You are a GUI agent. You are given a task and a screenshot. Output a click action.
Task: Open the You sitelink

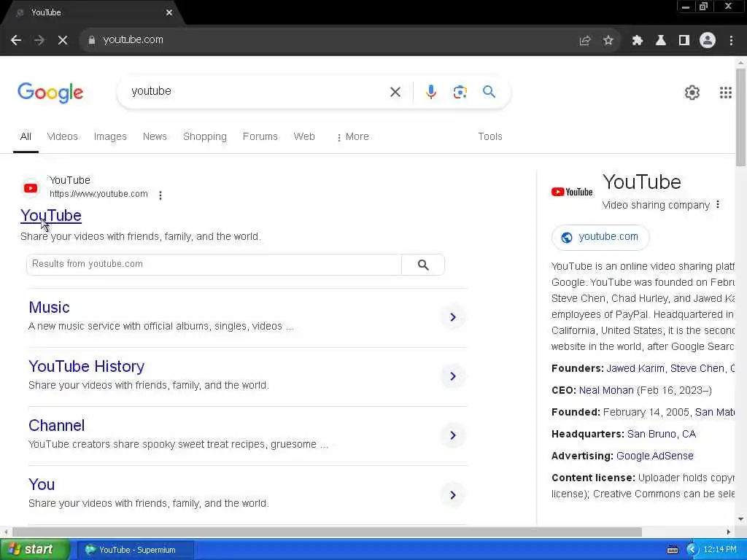coord(42,485)
